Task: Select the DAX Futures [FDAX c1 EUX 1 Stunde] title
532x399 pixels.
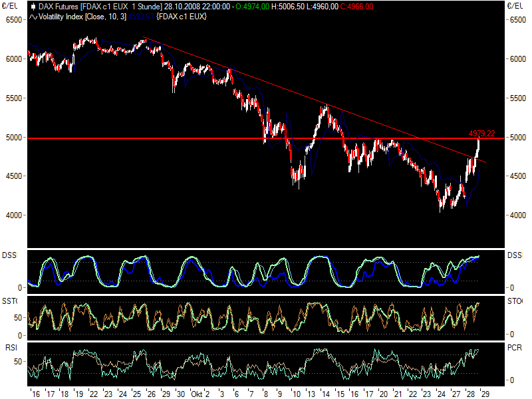Action: click(x=100, y=7)
